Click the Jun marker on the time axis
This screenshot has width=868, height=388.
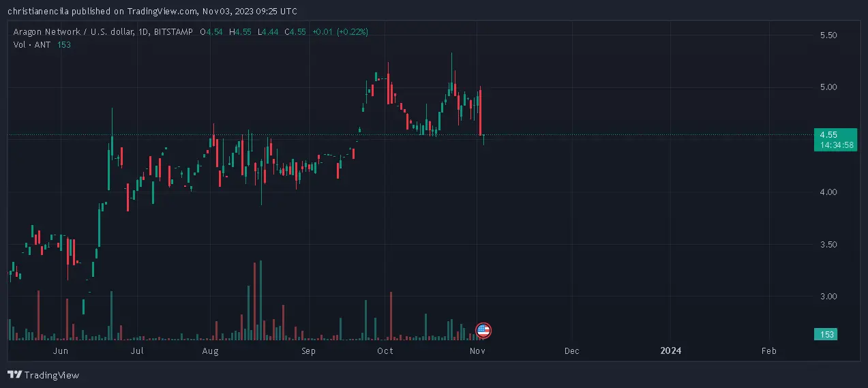tap(61, 350)
